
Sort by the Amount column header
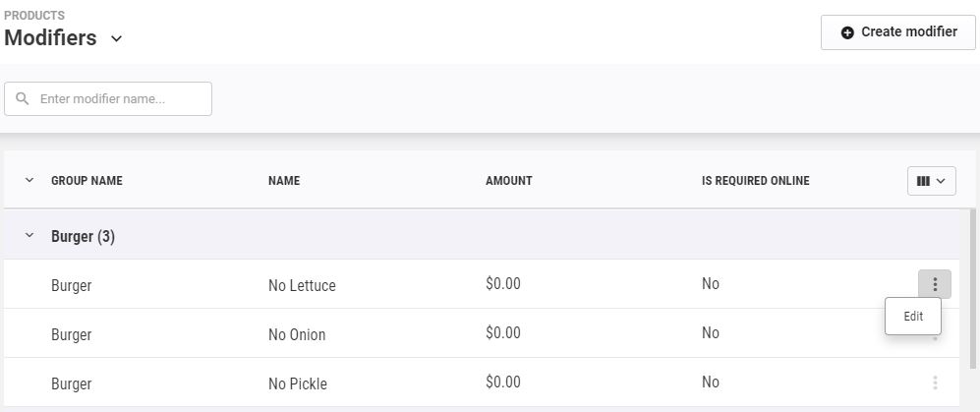click(x=509, y=181)
